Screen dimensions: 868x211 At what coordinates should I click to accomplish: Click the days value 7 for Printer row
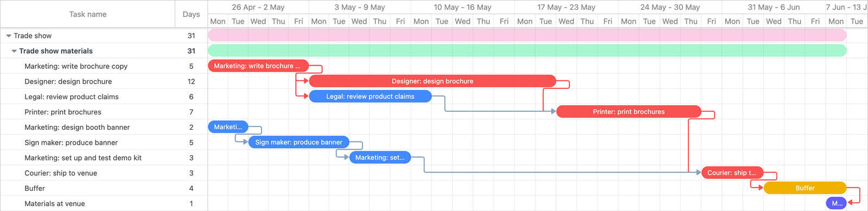point(191,112)
